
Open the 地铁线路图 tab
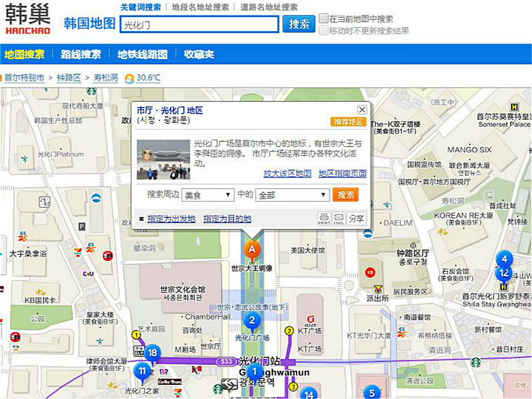pyautogui.click(x=142, y=54)
